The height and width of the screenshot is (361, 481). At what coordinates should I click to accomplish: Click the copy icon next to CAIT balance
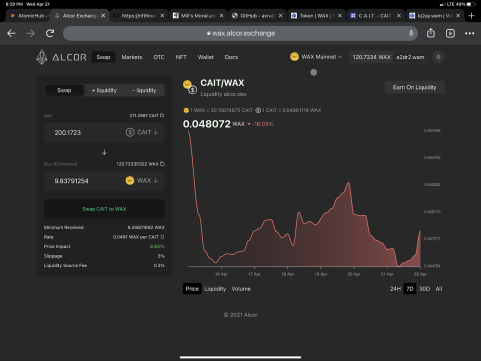pos(162,115)
